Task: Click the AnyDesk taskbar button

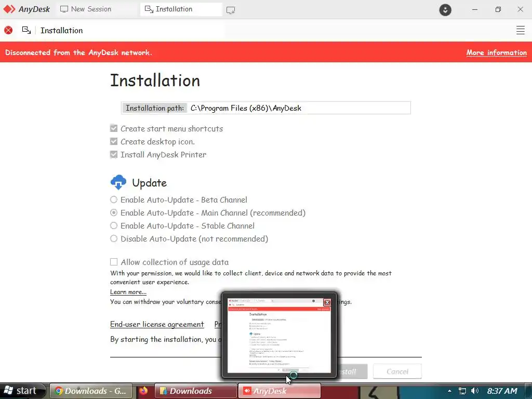Action: point(279,391)
